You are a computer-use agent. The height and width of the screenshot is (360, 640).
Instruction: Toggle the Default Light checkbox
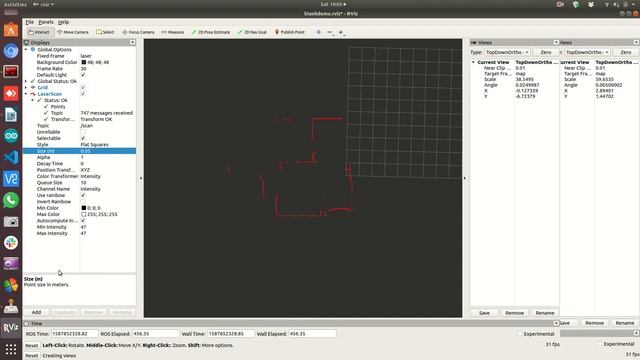pyautogui.click(x=83, y=75)
